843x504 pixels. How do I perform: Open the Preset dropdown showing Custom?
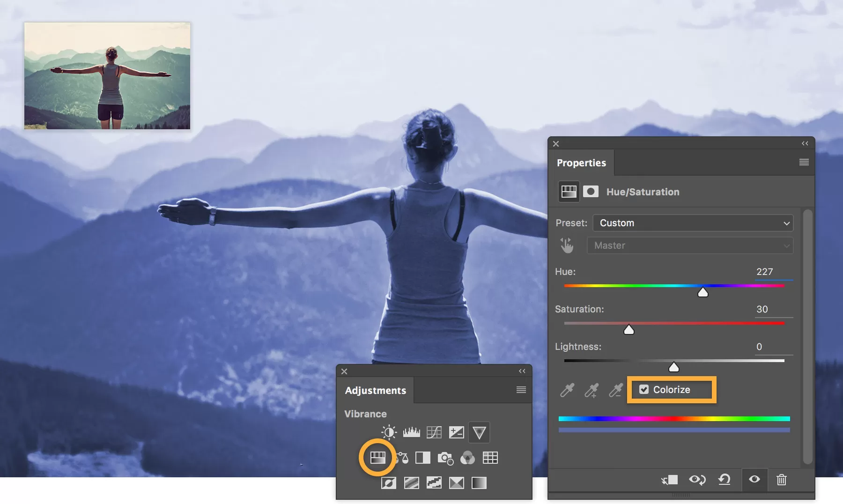tap(692, 223)
